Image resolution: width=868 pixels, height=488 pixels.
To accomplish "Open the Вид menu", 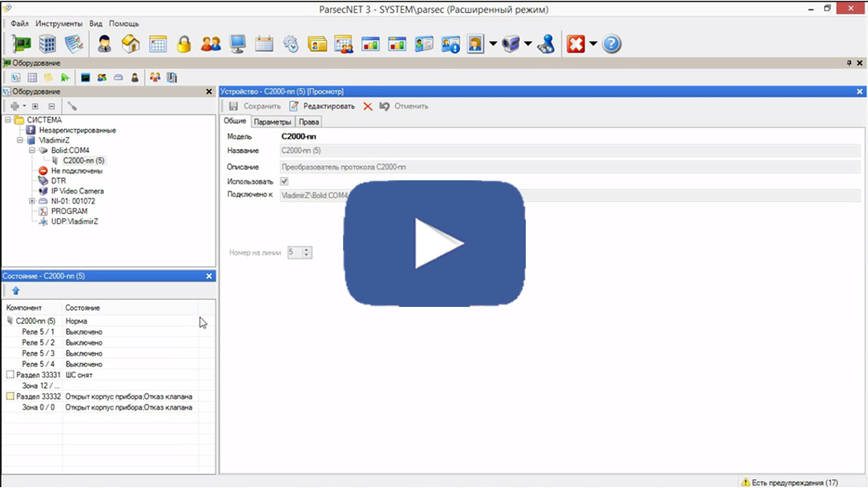I will 95,24.
